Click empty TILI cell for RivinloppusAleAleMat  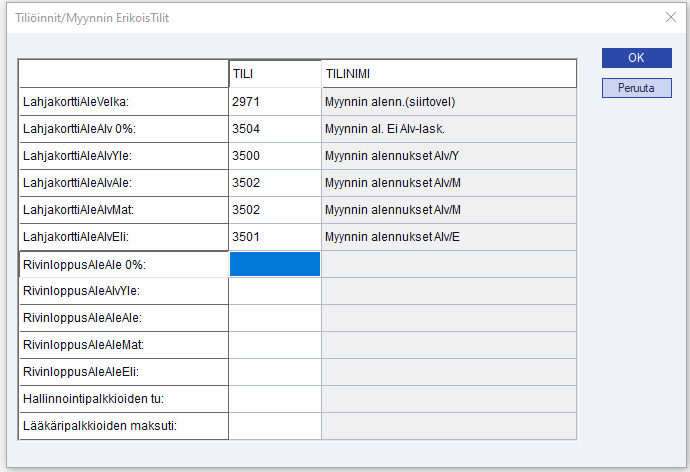[x=275, y=344]
